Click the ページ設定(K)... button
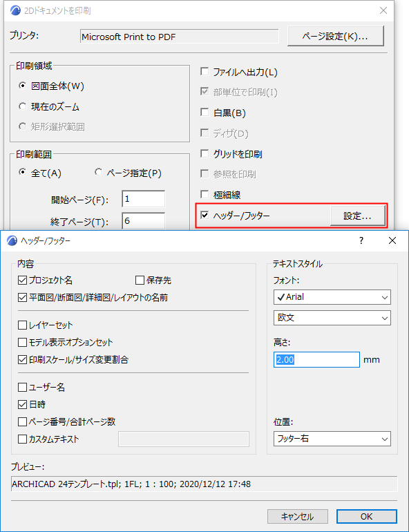409x532 pixels. coord(335,36)
